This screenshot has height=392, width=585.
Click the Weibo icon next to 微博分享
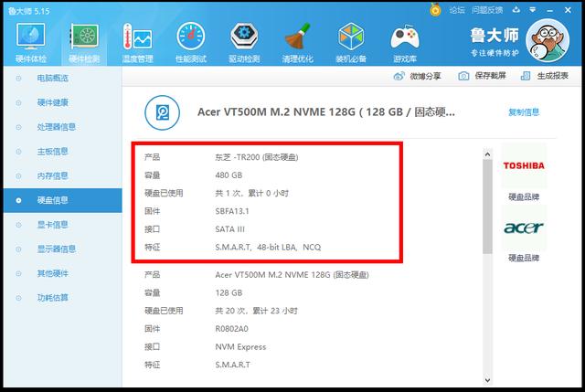click(x=399, y=76)
